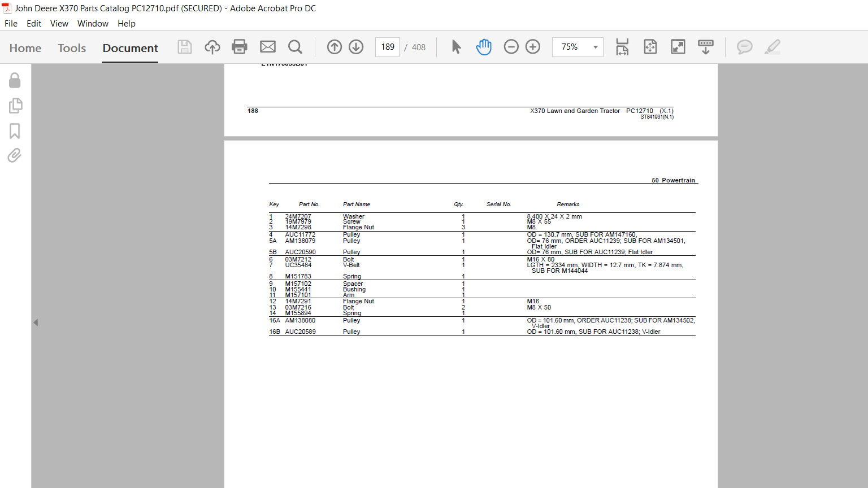Send file by email envelope icon

(x=268, y=47)
